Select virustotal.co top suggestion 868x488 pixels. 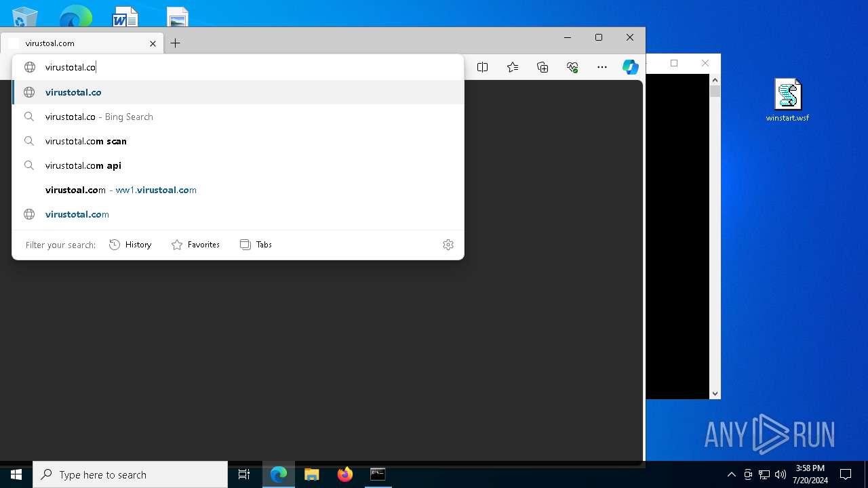click(x=238, y=92)
